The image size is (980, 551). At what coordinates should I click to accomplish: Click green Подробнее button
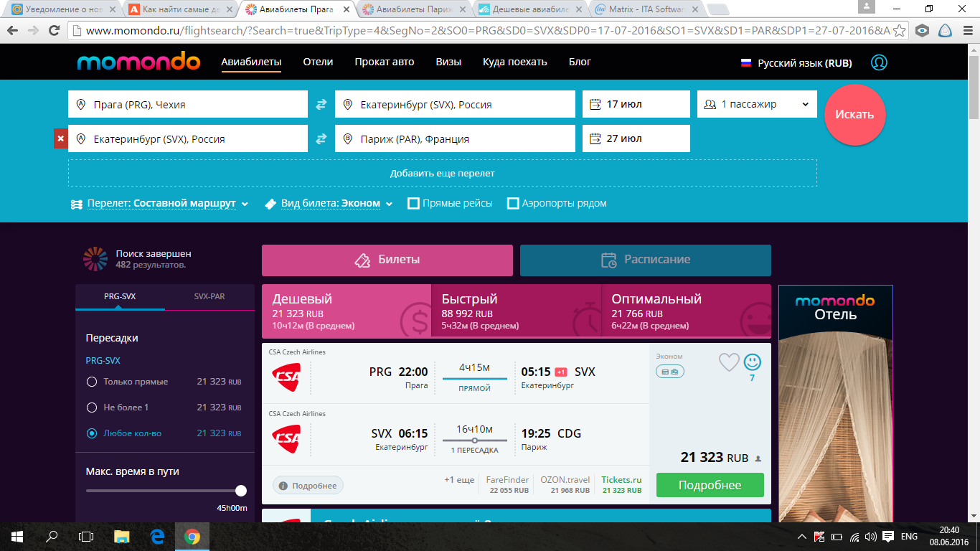point(710,485)
